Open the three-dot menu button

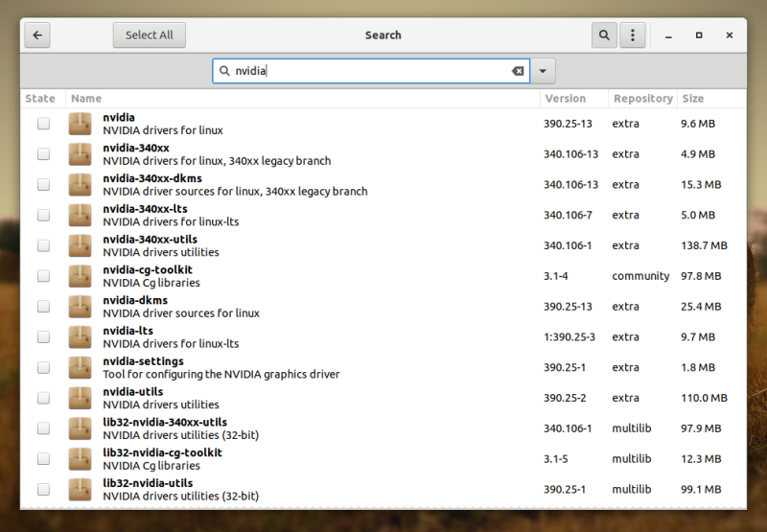click(x=632, y=35)
